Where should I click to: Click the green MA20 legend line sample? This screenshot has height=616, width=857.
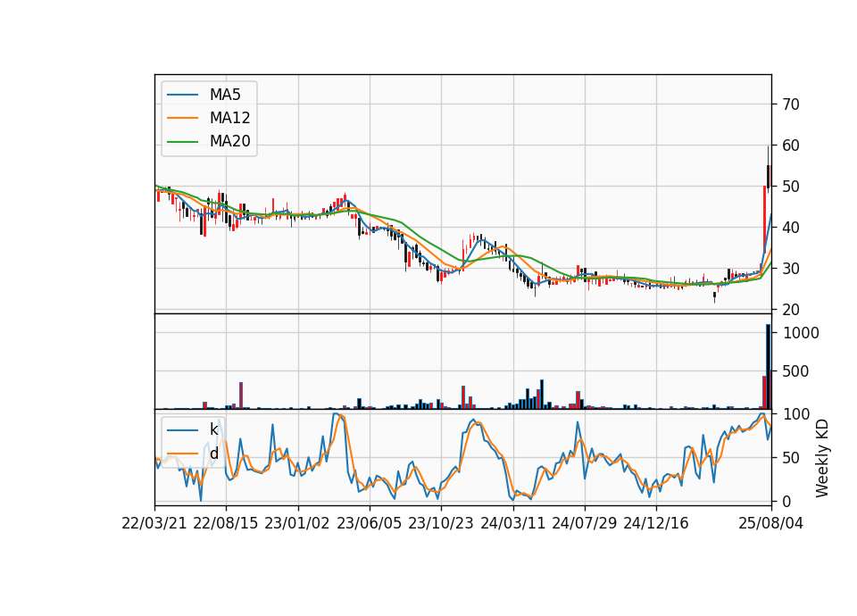(x=182, y=142)
